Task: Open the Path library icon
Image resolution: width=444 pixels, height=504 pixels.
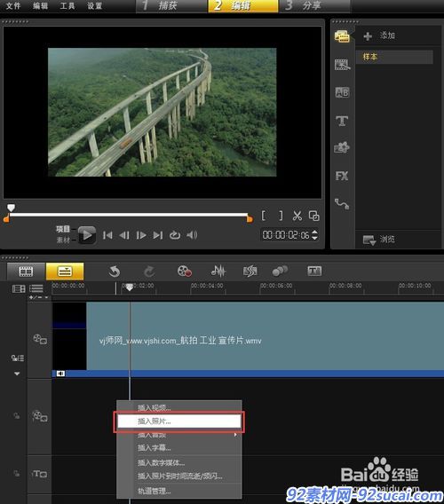Action: pyautogui.click(x=342, y=203)
